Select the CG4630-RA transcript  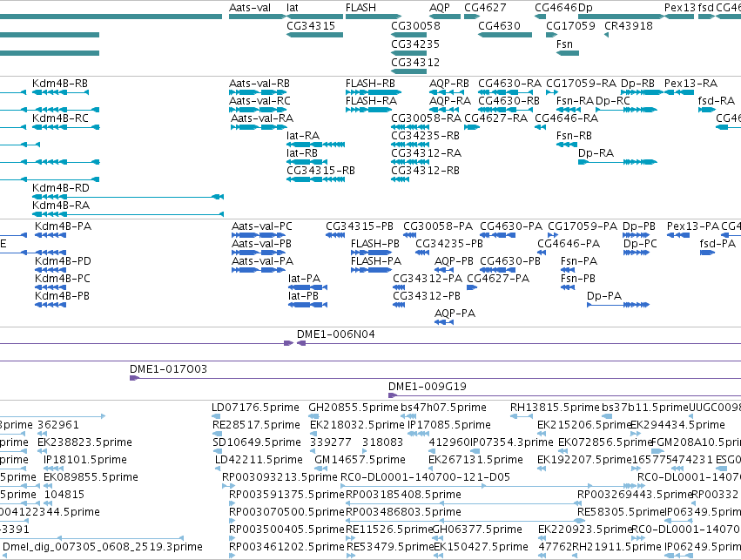pyautogui.click(x=505, y=92)
